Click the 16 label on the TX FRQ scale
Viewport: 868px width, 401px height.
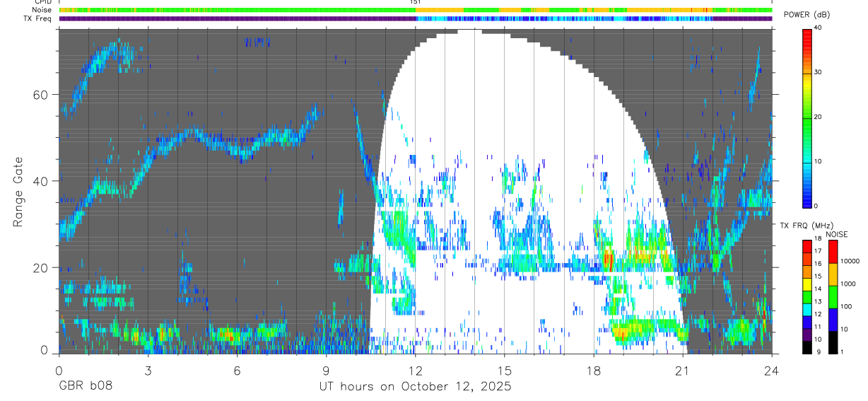click(x=818, y=264)
